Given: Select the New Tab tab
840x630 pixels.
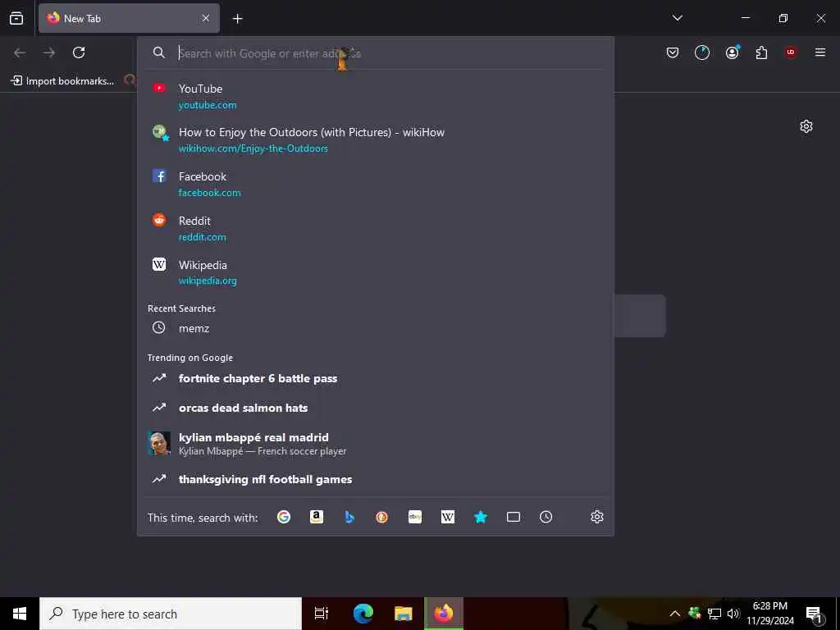Looking at the screenshot, I should tap(129, 18).
